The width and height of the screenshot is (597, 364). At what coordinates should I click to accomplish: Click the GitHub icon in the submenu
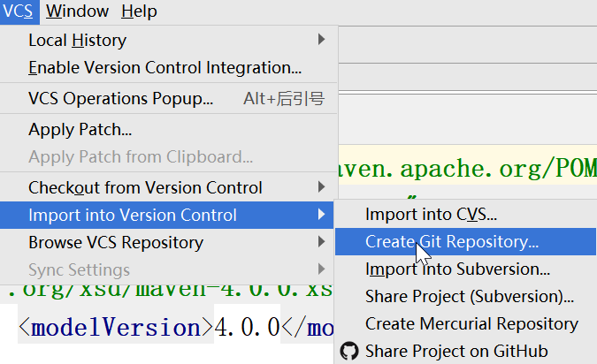click(x=349, y=351)
